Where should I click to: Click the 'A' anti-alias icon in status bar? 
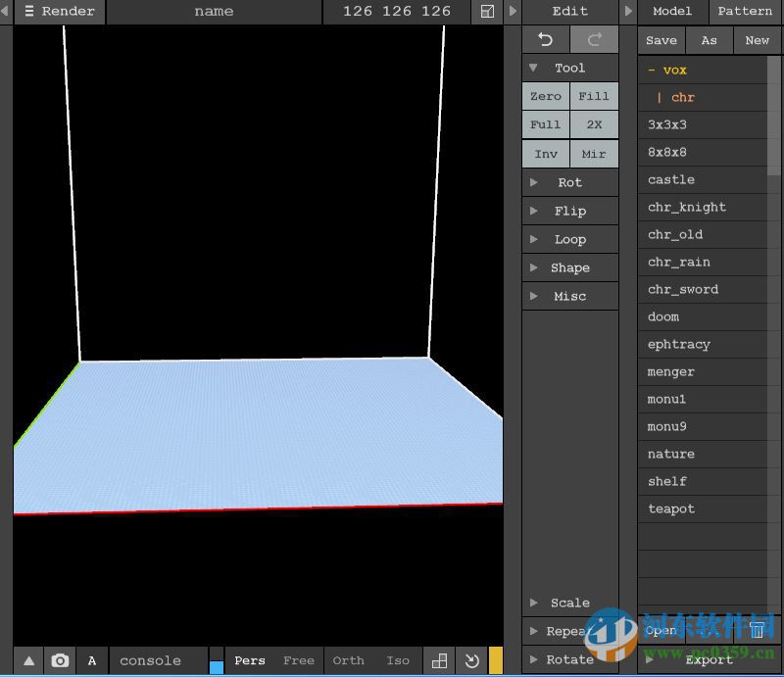[91, 660]
